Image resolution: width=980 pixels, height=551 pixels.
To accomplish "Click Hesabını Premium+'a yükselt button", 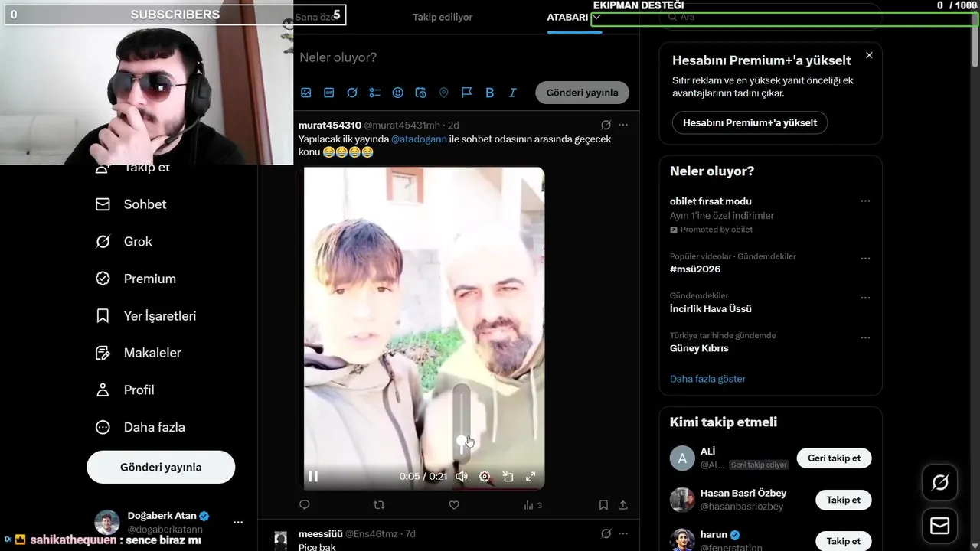I will click(750, 122).
